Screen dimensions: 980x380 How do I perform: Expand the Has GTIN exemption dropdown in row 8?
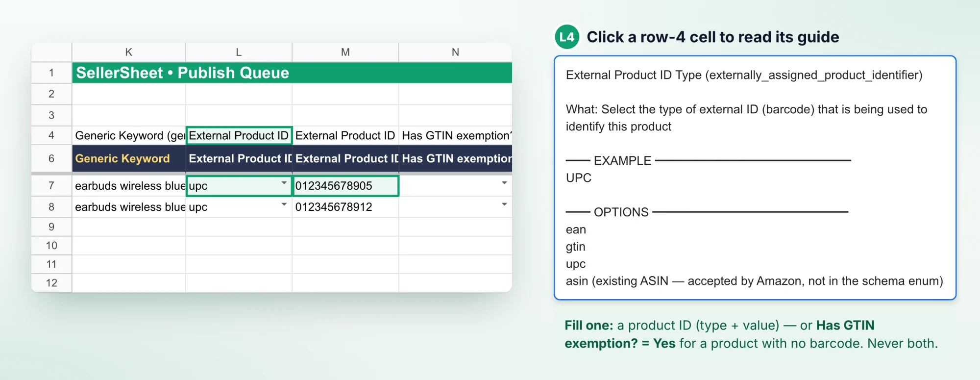504,204
